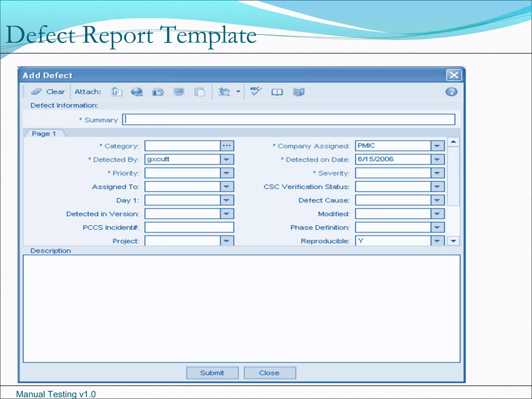The image size is (532, 399).
Task: Expand the CSC Verification Status dropdown
Action: click(x=437, y=187)
